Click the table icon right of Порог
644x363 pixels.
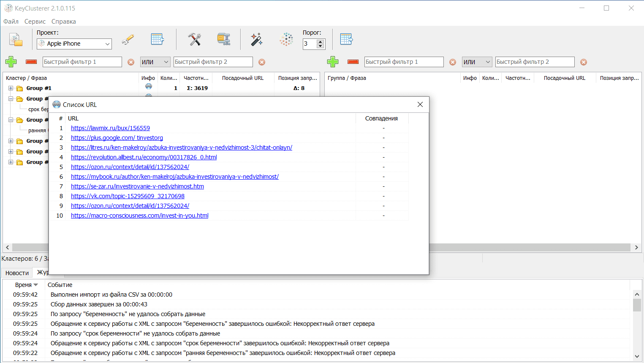coord(346,39)
